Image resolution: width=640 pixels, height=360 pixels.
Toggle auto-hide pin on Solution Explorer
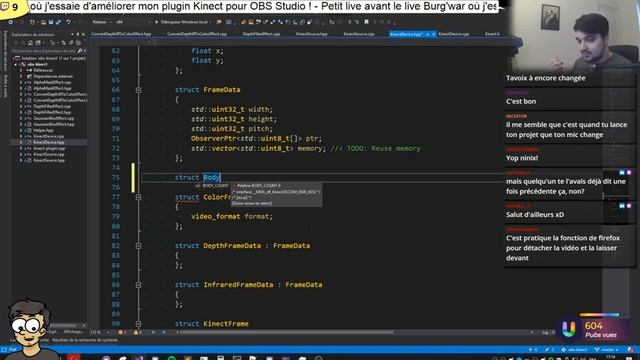click(78, 34)
